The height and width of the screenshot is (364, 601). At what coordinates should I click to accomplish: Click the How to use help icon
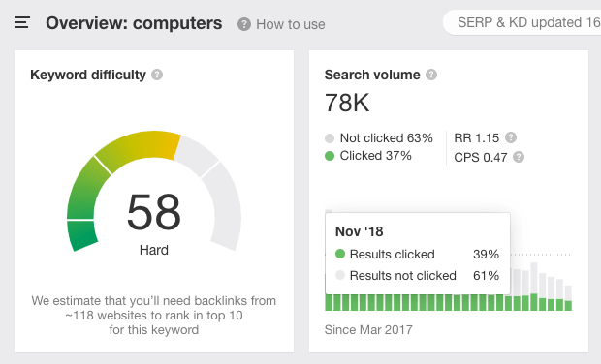[x=243, y=24]
